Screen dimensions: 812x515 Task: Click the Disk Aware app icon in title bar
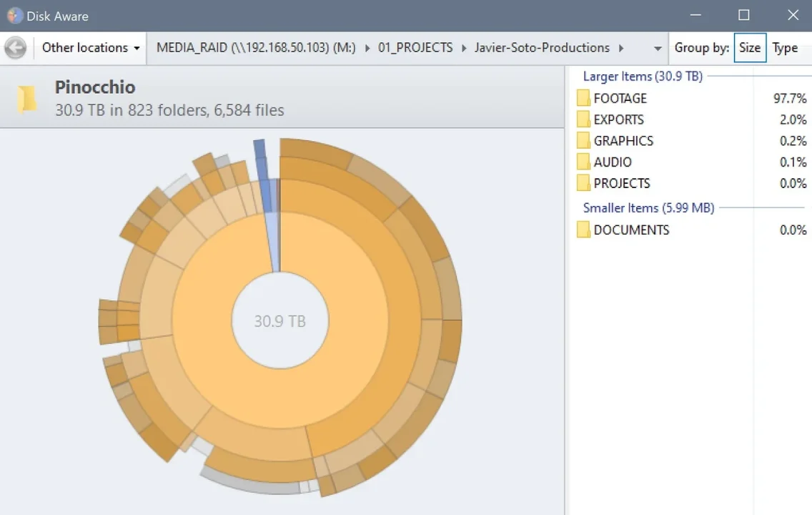(x=14, y=15)
